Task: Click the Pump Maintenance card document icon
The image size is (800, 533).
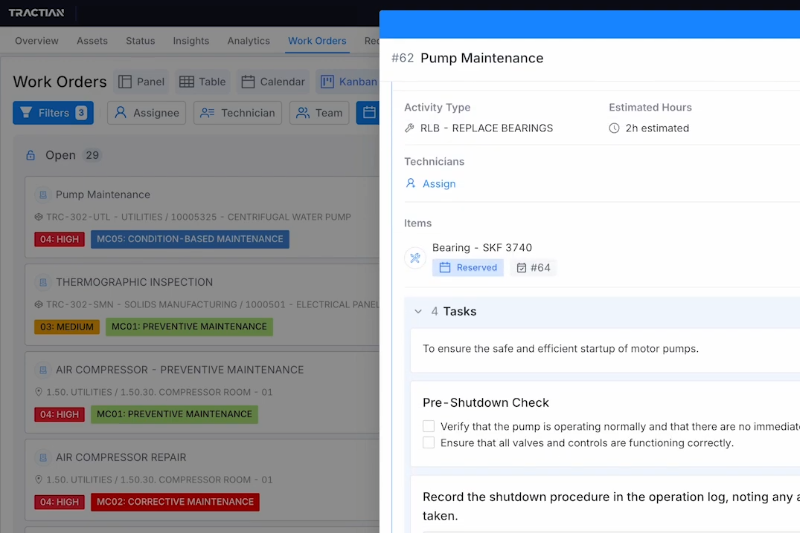Action: (x=42, y=195)
